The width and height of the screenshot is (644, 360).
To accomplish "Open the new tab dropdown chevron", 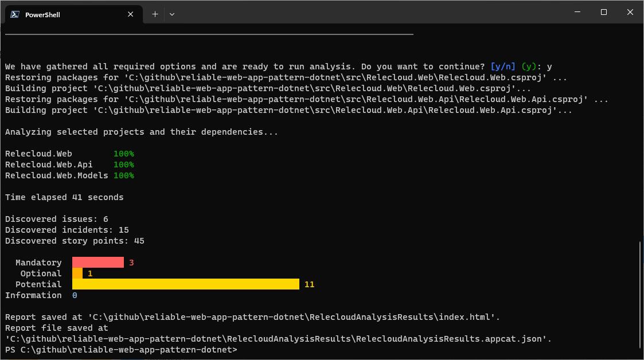I will click(x=171, y=14).
